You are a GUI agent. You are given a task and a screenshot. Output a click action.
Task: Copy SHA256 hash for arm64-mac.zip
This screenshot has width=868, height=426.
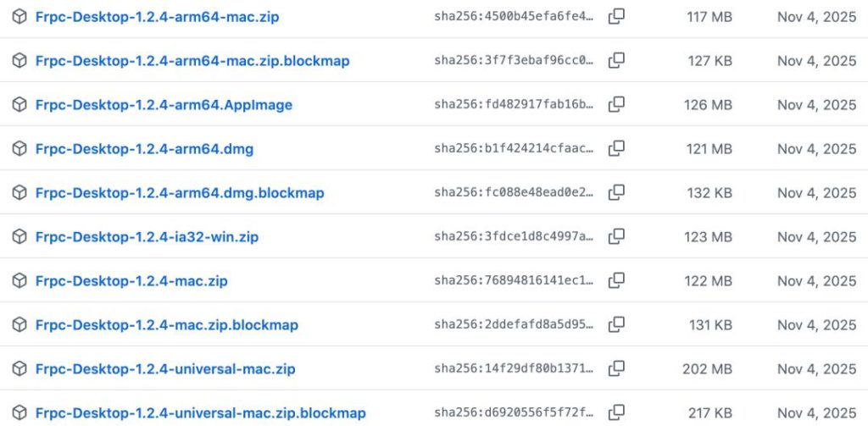(x=616, y=17)
